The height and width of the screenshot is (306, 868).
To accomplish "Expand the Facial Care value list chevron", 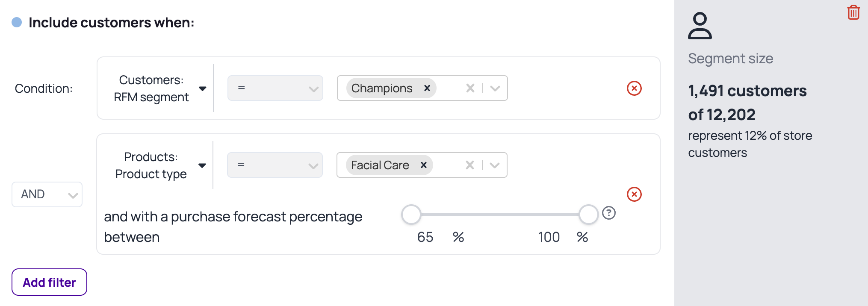I will [495, 165].
